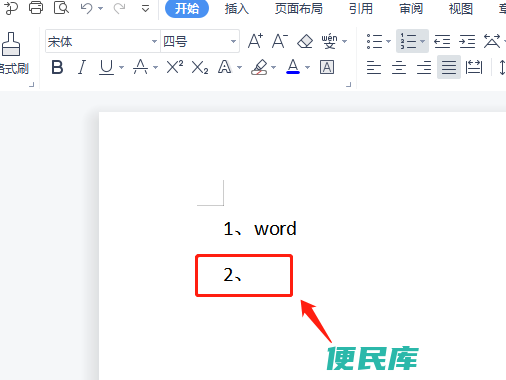Align text right

click(424, 67)
